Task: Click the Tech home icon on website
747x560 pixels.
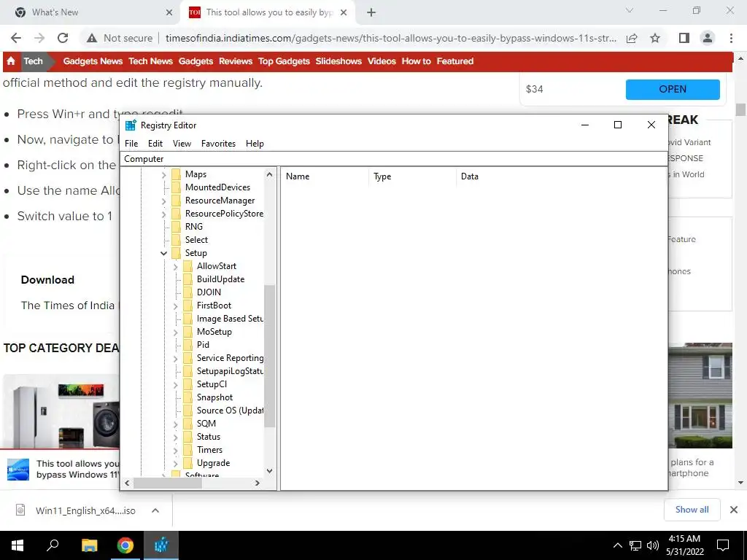Action: (x=11, y=61)
